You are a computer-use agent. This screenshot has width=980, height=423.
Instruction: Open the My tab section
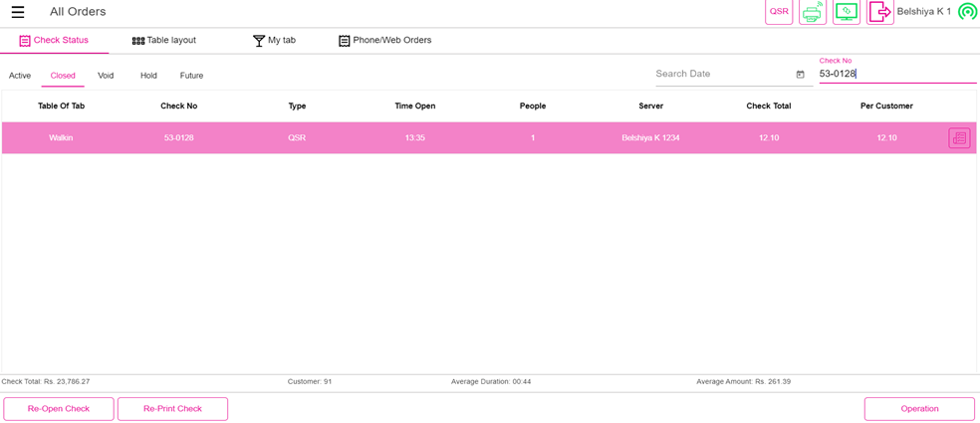point(274,41)
